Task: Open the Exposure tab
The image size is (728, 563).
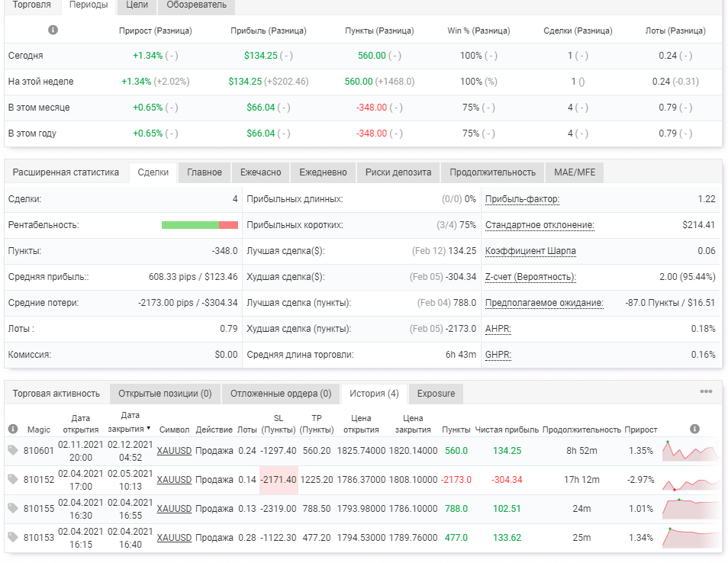Action: tap(436, 394)
